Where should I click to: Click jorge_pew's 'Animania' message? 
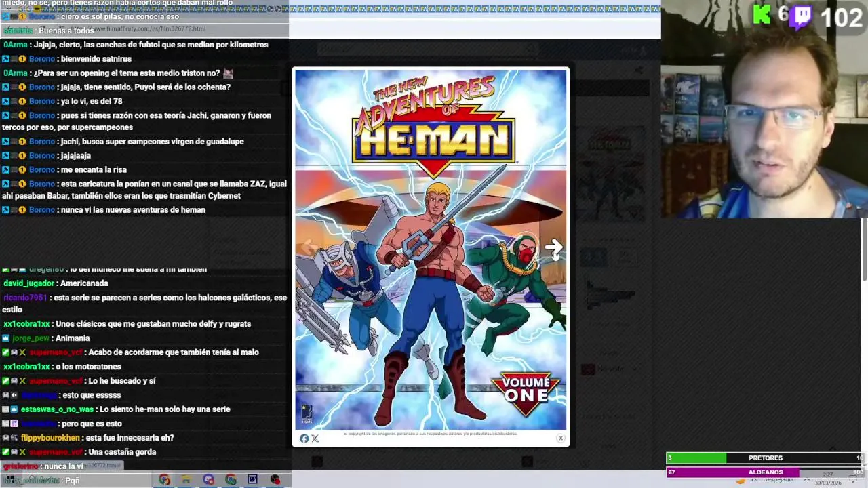[73, 338]
